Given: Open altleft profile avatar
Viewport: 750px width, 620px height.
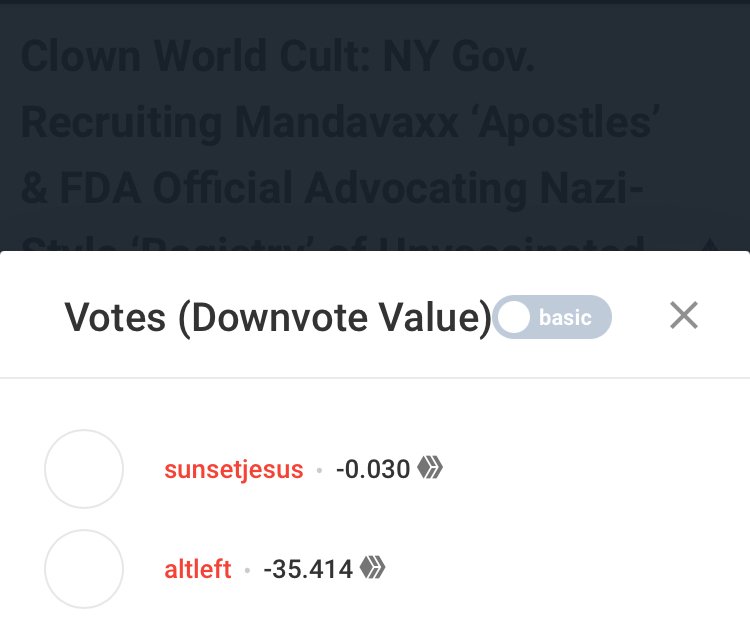Looking at the screenshot, I should 84,569.
